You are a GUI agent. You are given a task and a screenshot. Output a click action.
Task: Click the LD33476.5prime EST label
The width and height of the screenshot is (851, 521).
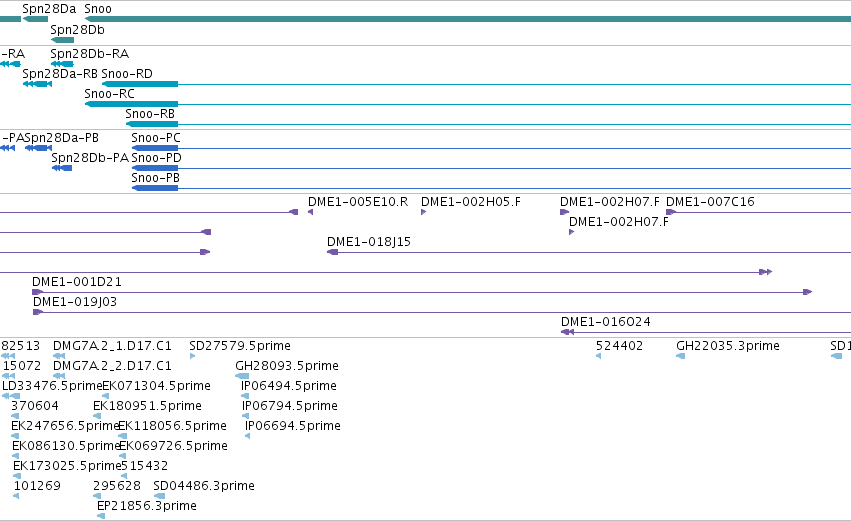pos(52,386)
